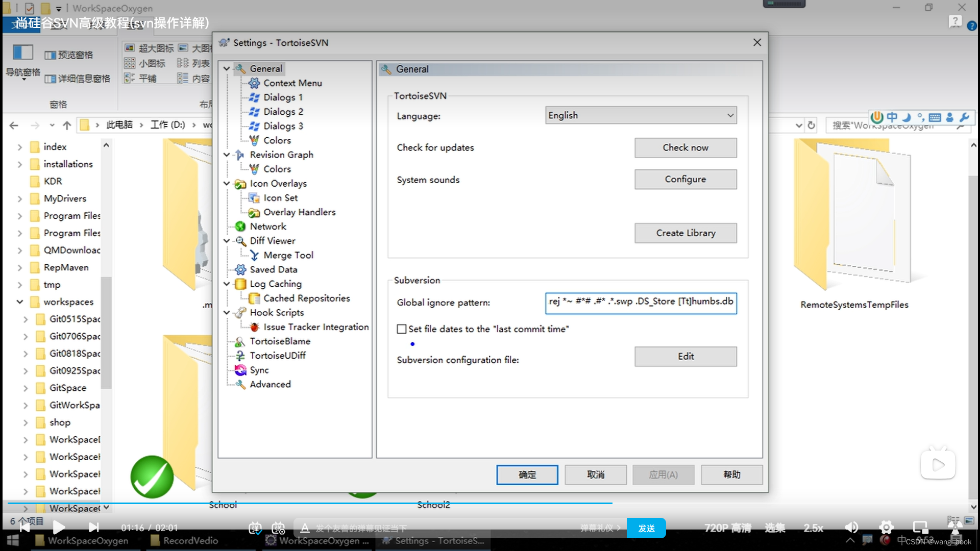The width and height of the screenshot is (980, 551).
Task: Open Cached Repositories settings
Action: pos(306,298)
